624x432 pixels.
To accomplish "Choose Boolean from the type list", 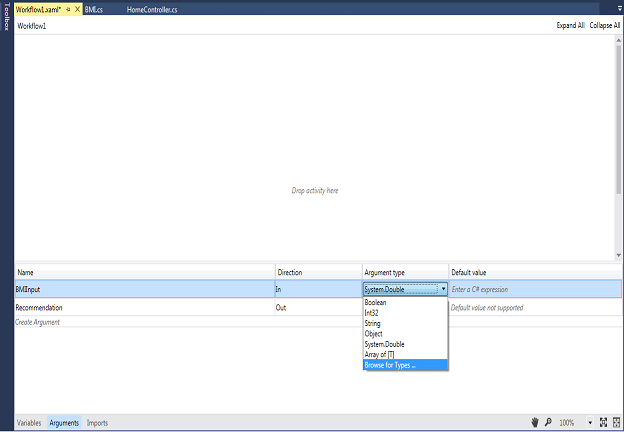I will pos(405,302).
